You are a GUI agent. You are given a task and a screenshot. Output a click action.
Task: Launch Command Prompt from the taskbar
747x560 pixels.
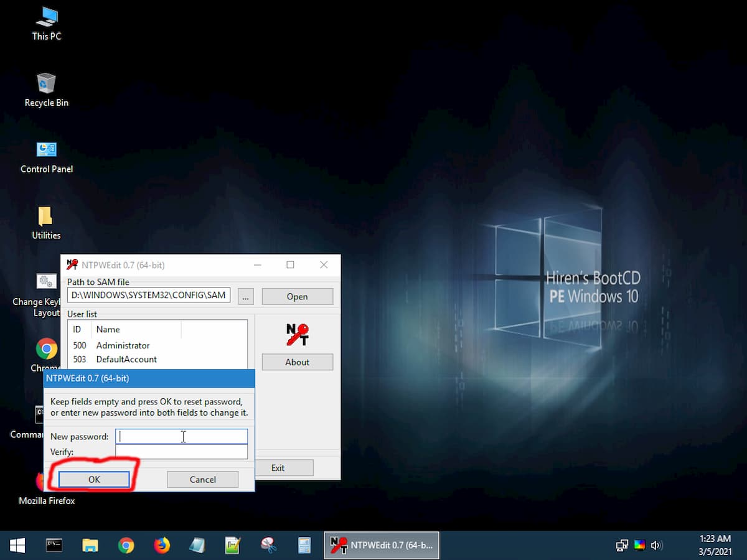54,546
